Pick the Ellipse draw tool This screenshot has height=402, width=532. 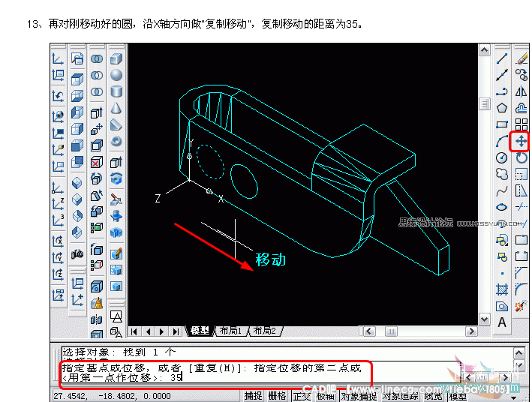[502, 207]
